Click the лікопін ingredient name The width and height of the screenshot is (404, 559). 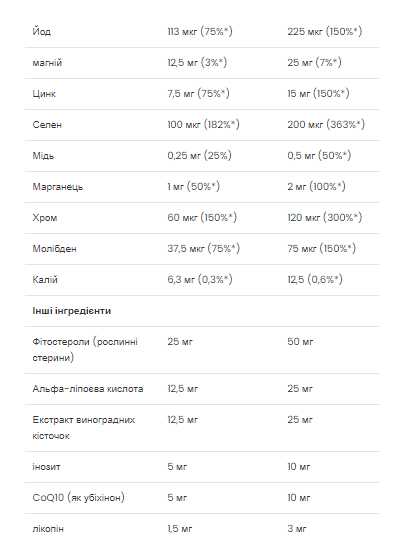click(48, 529)
